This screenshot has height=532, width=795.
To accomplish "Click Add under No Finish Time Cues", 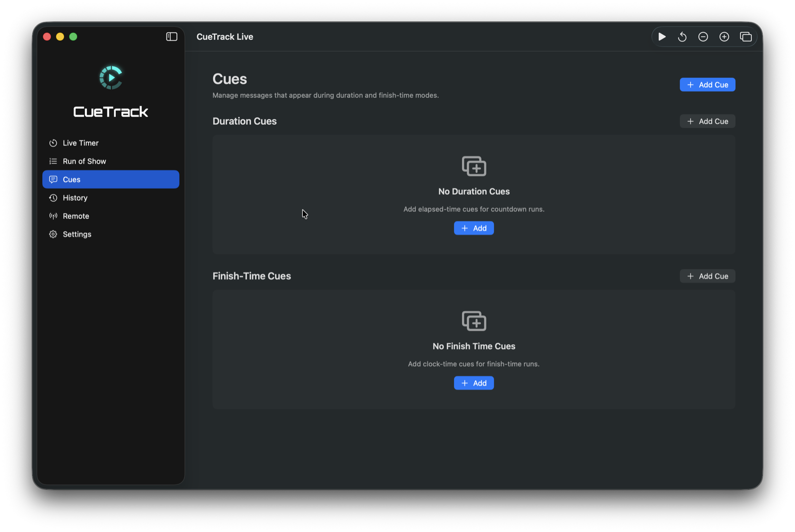I will (x=474, y=383).
